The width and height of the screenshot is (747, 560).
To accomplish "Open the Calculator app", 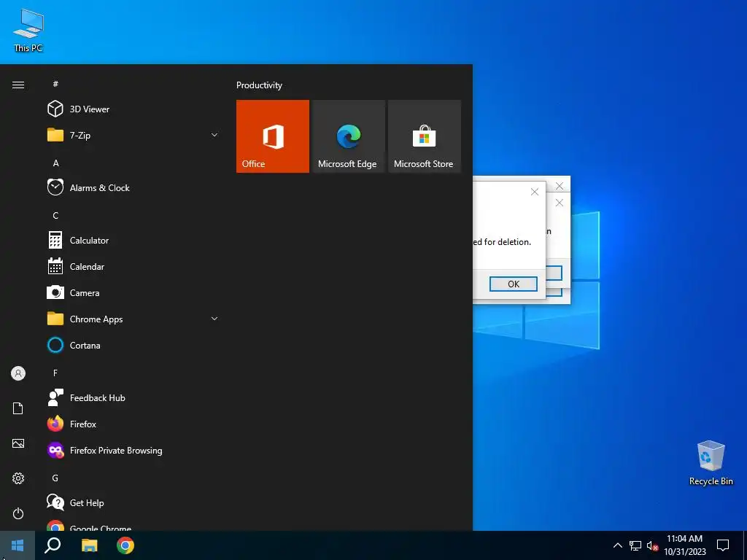I will click(133, 241).
